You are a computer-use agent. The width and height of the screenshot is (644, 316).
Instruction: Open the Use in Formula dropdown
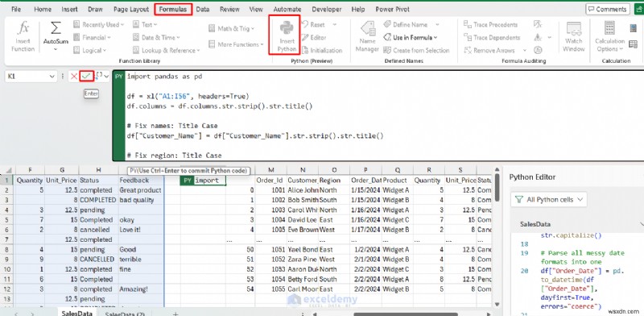pos(411,37)
